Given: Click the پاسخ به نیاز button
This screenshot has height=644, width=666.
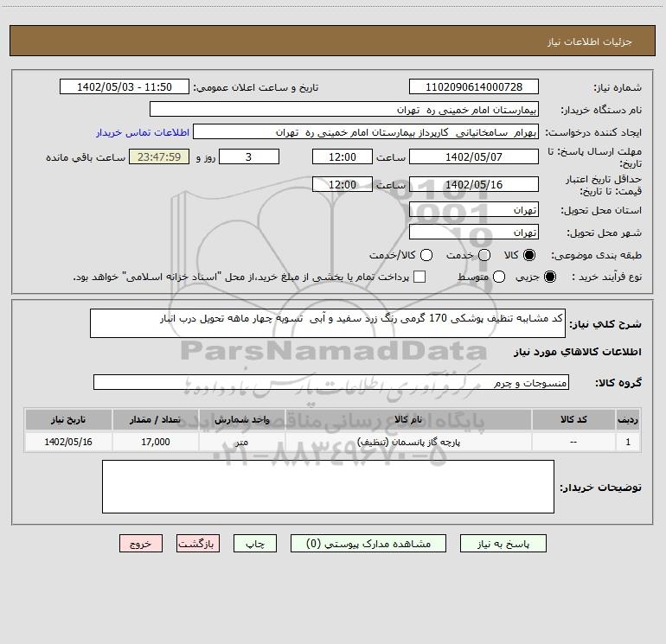Looking at the screenshot, I should click(x=503, y=544).
